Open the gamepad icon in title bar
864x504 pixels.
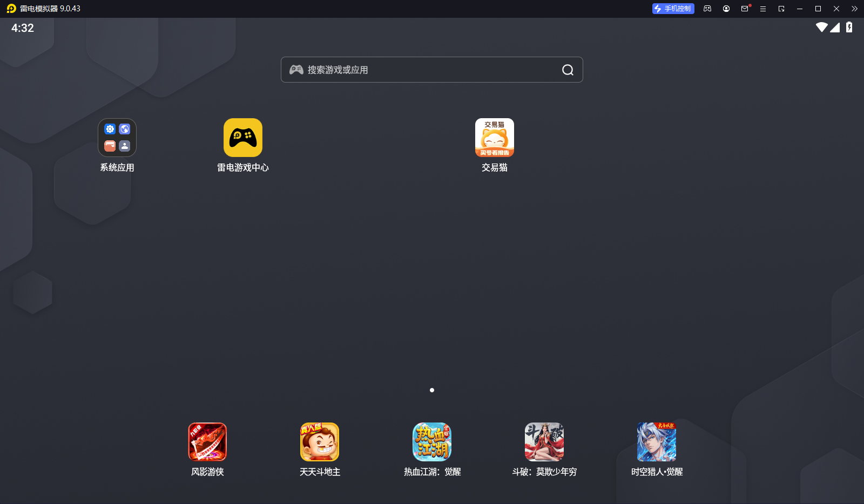click(707, 9)
